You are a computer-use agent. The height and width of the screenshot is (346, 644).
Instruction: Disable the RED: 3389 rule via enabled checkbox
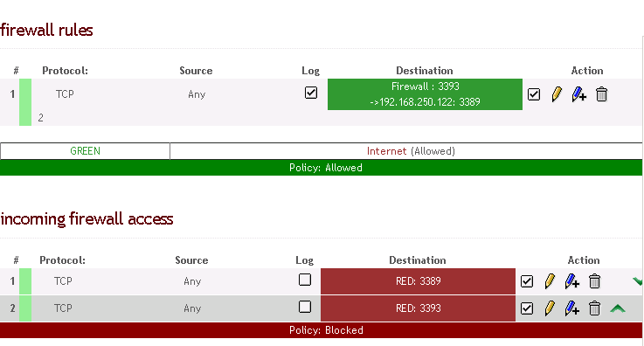(527, 281)
